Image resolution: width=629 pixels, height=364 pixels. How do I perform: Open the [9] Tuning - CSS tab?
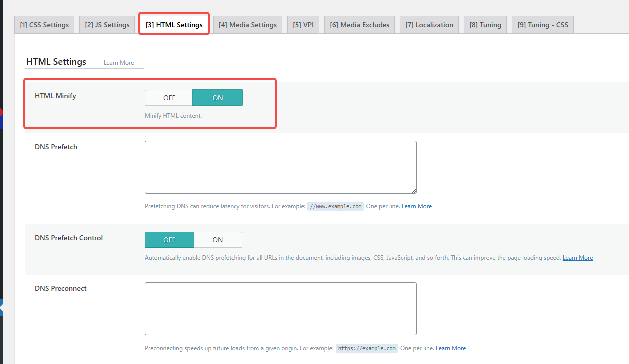pyautogui.click(x=542, y=25)
